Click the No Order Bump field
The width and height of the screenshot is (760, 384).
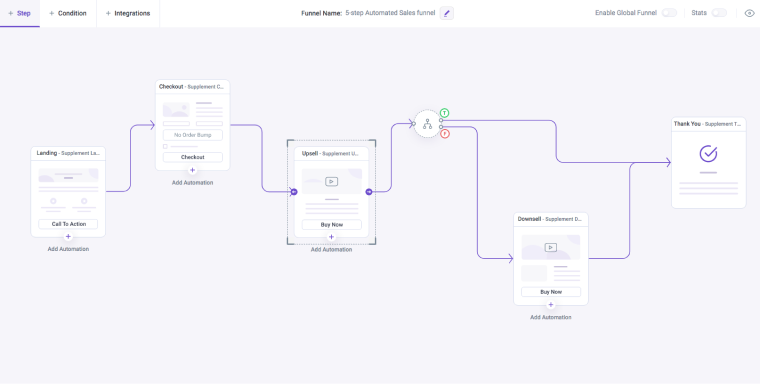pyautogui.click(x=192, y=135)
